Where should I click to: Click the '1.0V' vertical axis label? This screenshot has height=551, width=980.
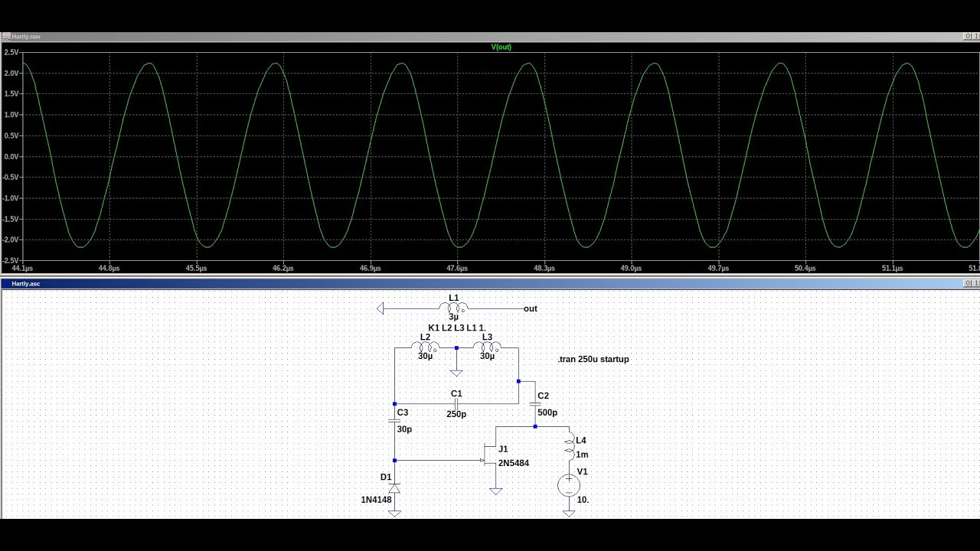coord(12,115)
